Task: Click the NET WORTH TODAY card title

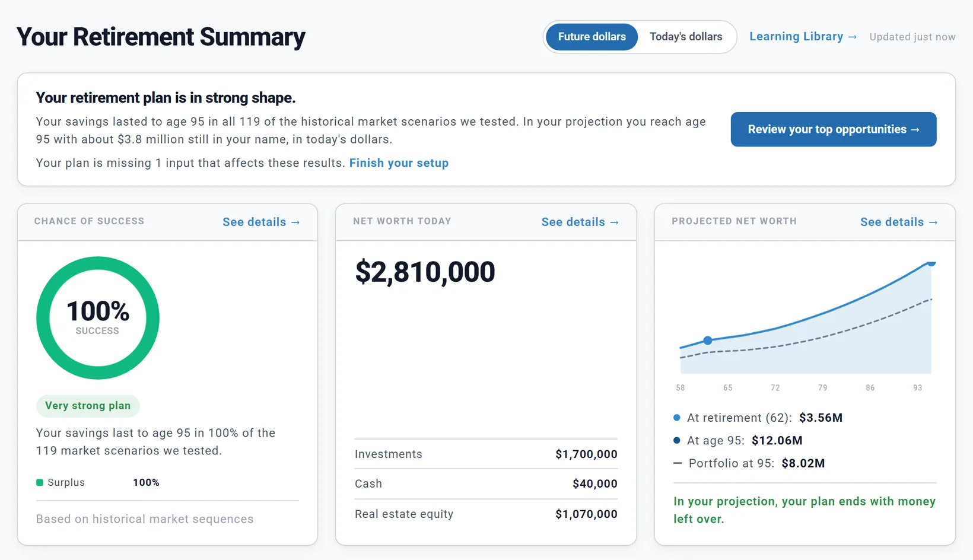Action: (402, 221)
